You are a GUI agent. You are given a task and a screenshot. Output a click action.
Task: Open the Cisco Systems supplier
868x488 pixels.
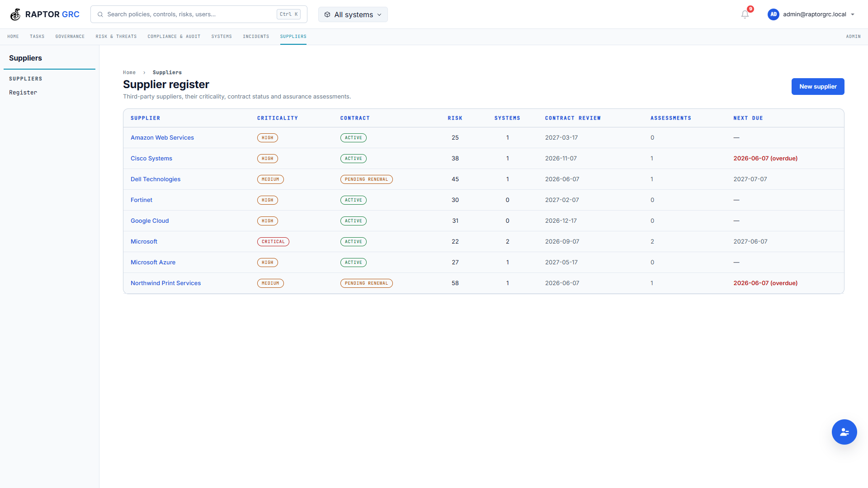[x=151, y=159]
